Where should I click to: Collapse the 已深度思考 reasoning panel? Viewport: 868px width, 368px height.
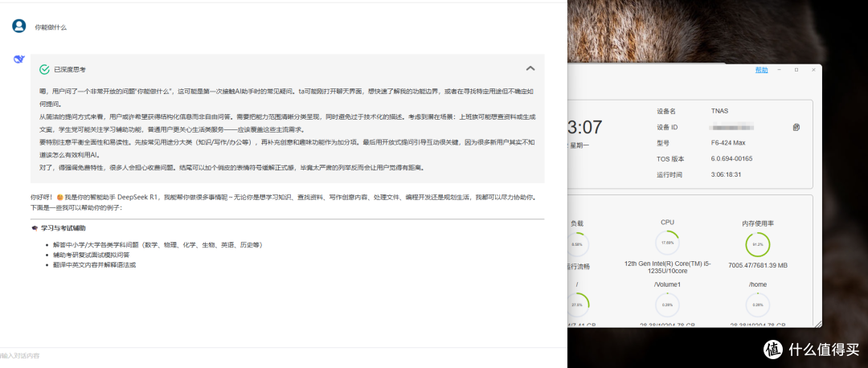click(x=530, y=68)
